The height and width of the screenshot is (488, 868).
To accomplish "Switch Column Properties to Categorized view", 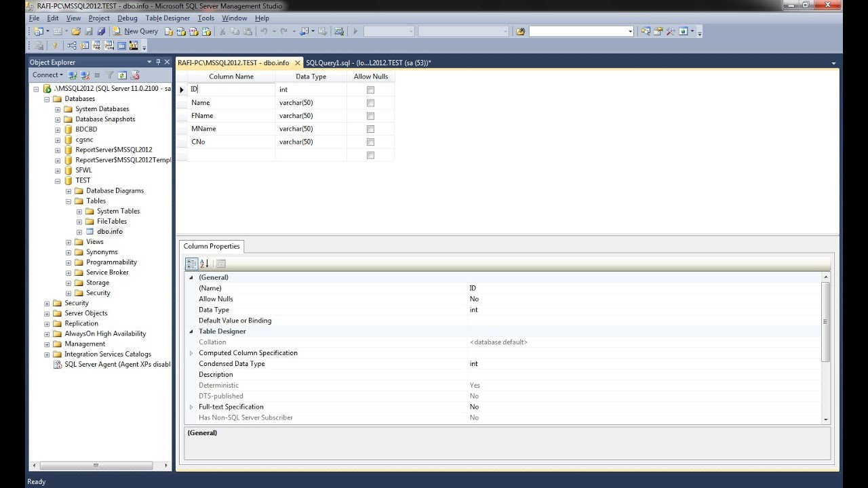I will (x=191, y=264).
